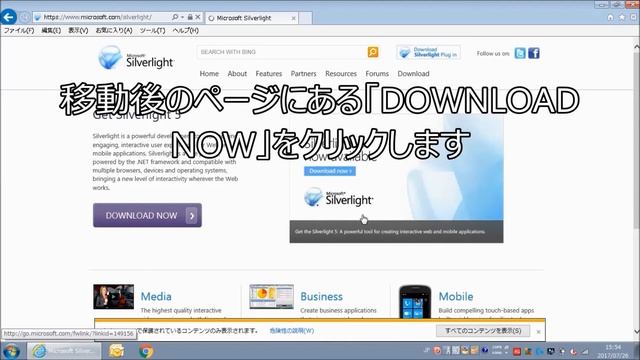Viewport: 640px width, 360px height.
Task: Stop page loading with the address bar X
Action: coord(198,17)
